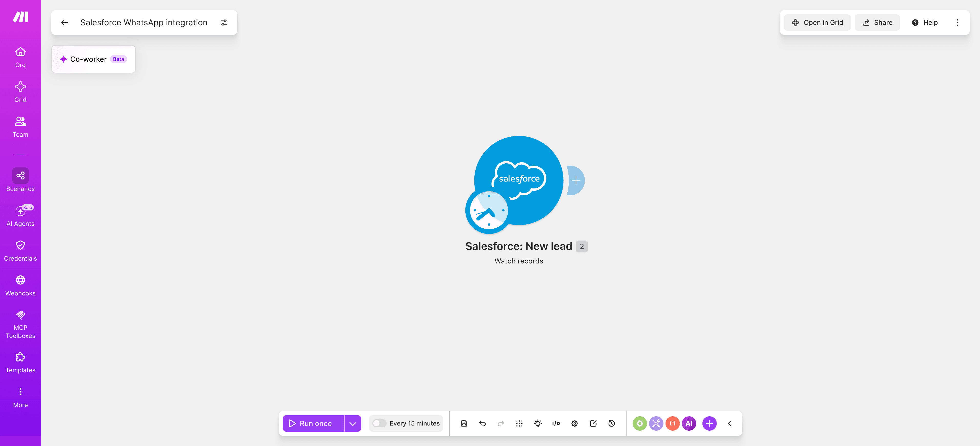Expand the More sidebar menu
Screen dimensions: 980x446
point(21,398)
